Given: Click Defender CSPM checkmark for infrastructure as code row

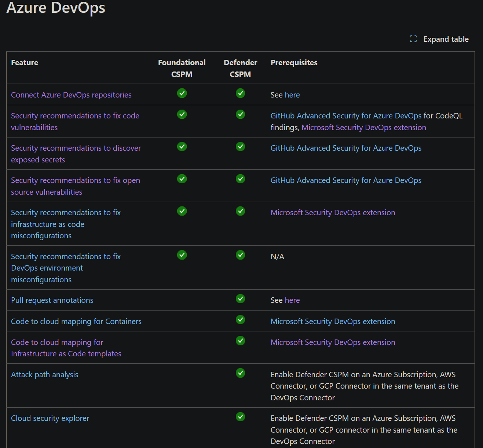Looking at the screenshot, I should point(241,211).
